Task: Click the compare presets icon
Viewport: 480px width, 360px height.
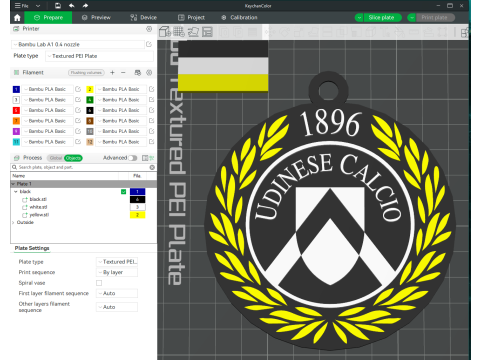Action: 145,158
